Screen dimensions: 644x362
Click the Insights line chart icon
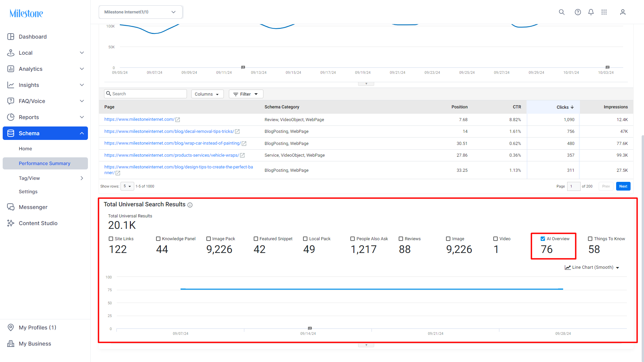(11, 85)
